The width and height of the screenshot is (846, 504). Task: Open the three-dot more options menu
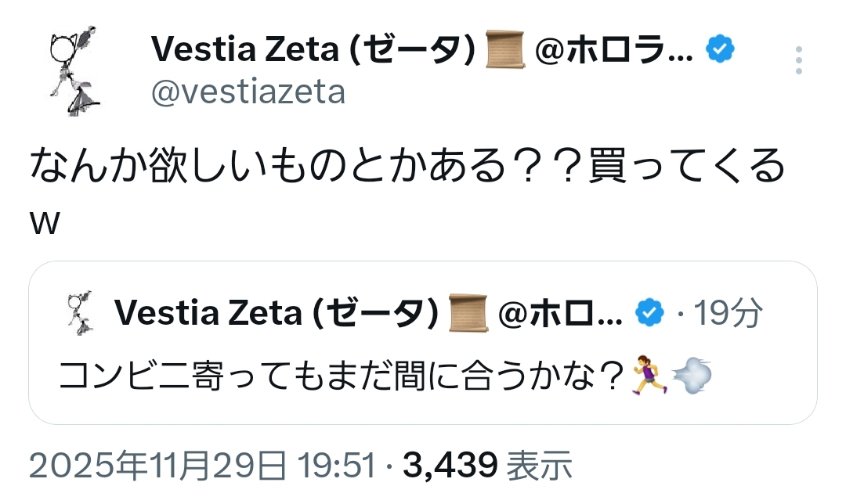[798, 60]
